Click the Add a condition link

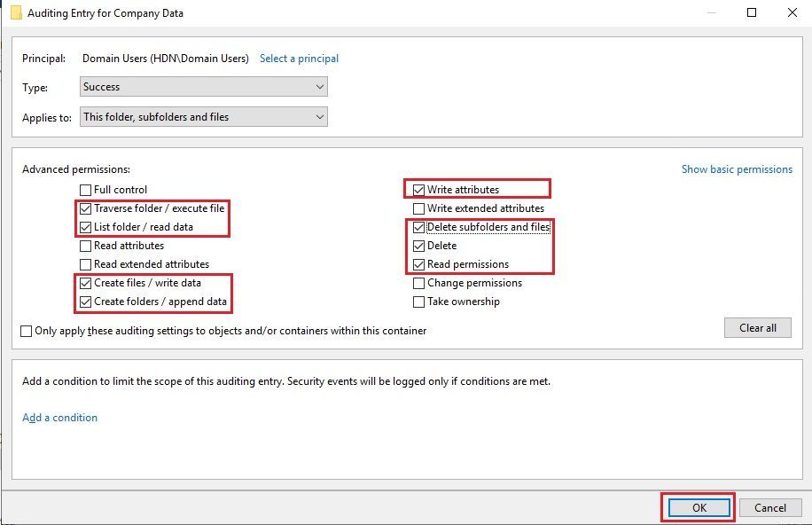click(x=59, y=418)
